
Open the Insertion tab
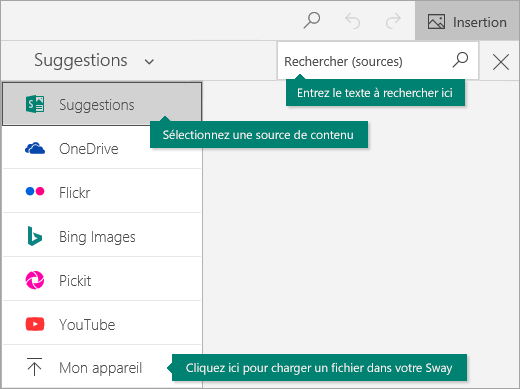[x=467, y=22]
